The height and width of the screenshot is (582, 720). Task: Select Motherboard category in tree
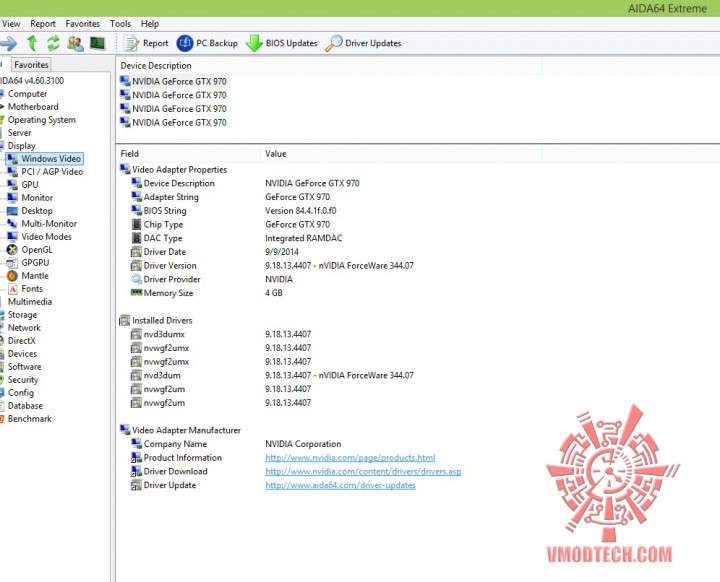(x=33, y=107)
